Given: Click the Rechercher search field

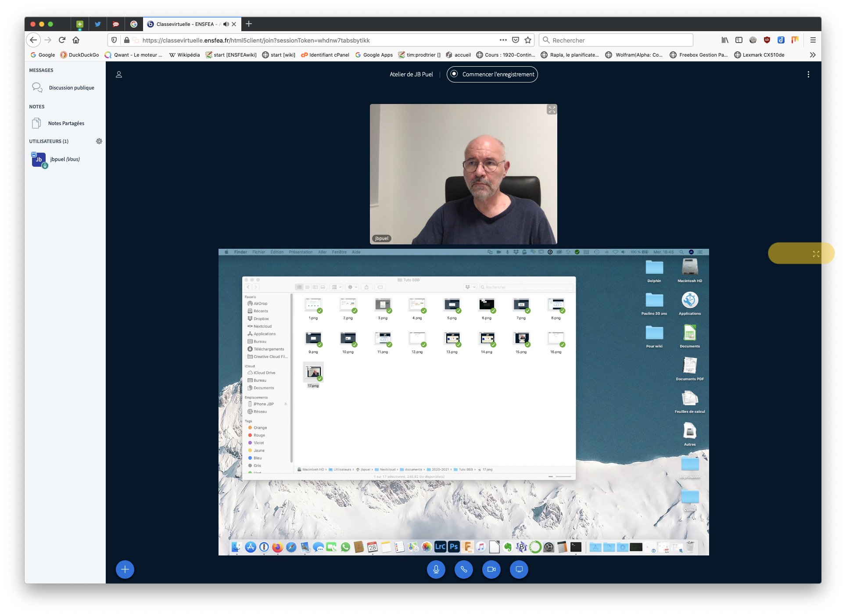Looking at the screenshot, I should [616, 40].
